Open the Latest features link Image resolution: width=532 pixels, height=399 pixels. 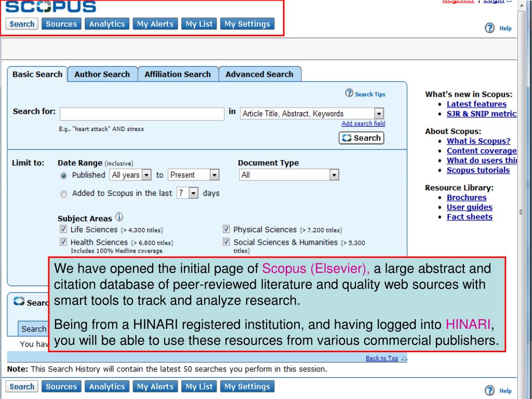(476, 104)
